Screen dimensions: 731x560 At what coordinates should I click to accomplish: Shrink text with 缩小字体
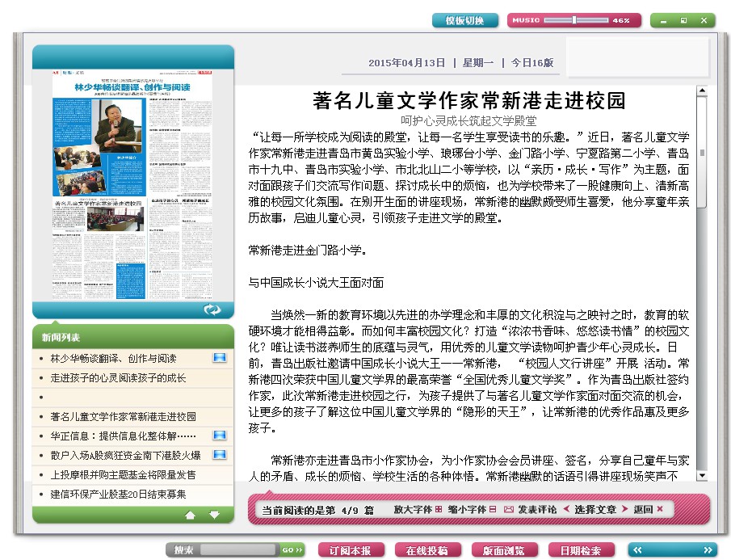472,509
